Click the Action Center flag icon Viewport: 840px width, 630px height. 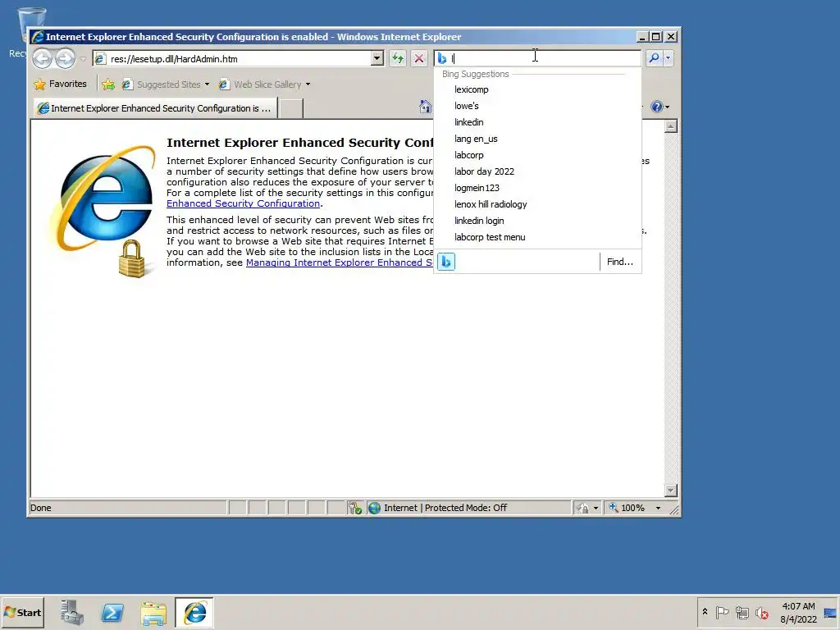(722, 612)
